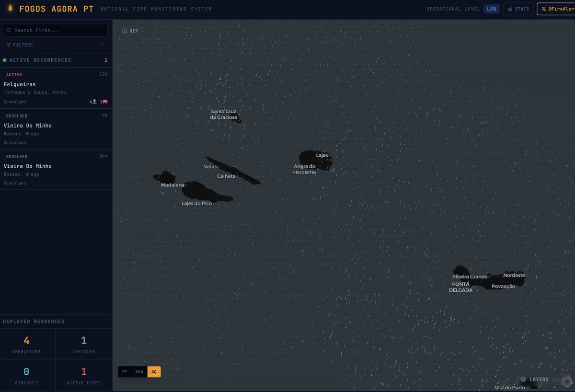
Task: Click the Ribeira Grande map label
Action: (470, 277)
